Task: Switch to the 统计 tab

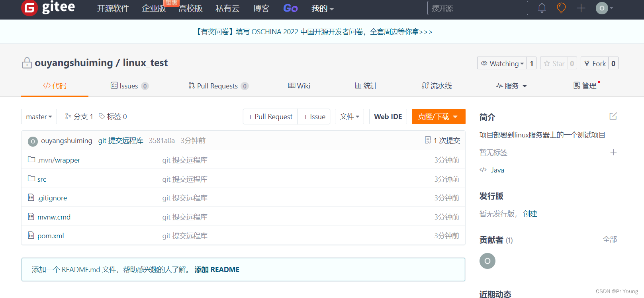Action: coord(366,86)
